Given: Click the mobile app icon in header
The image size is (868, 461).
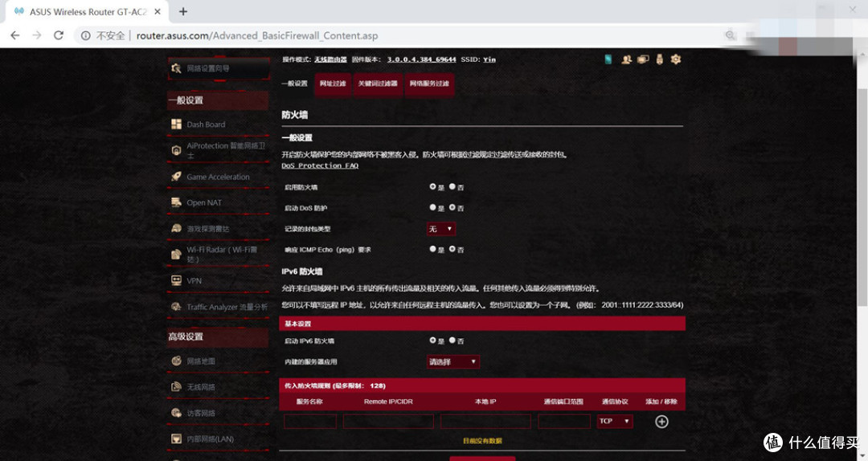Looking at the screenshot, I should pyautogui.click(x=608, y=59).
